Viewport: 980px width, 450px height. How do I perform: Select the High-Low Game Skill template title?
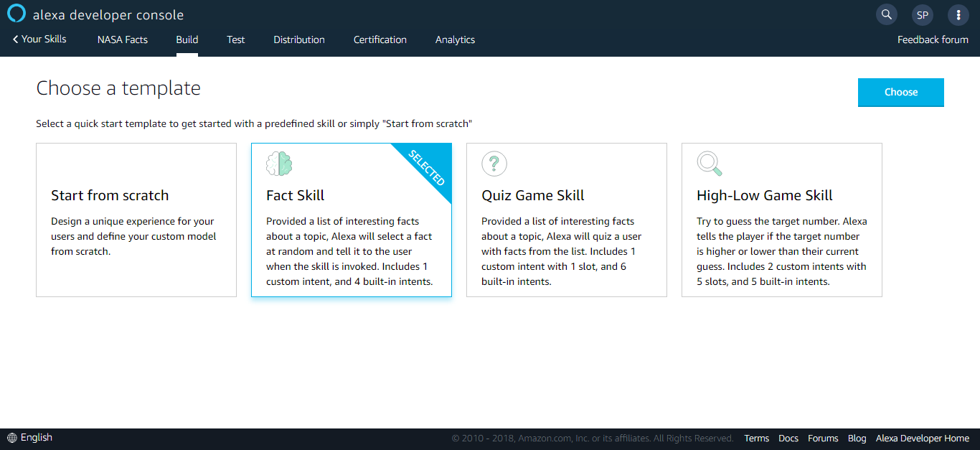765,195
